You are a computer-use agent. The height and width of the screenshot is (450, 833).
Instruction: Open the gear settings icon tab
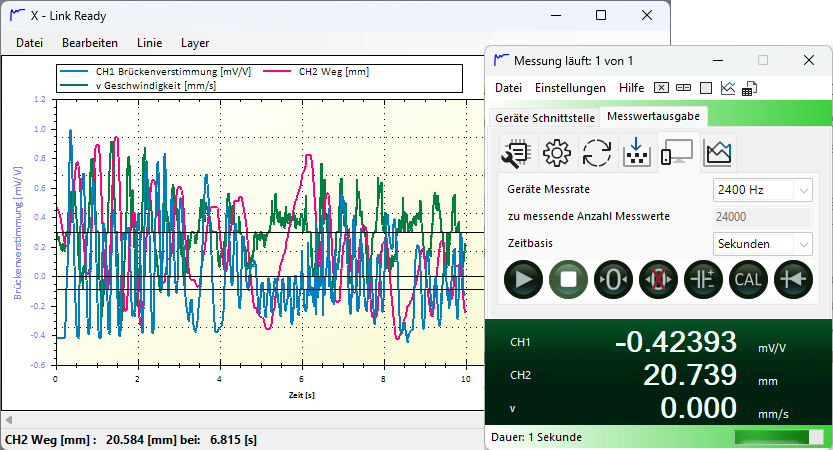pyautogui.click(x=557, y=153)
